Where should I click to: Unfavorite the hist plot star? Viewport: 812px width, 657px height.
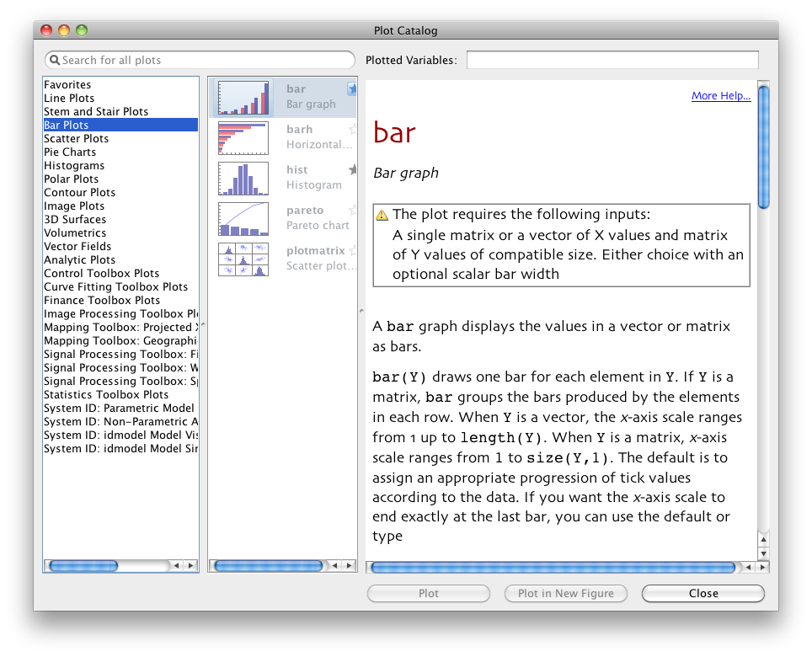pyautogui.click(x=353, y=170)
